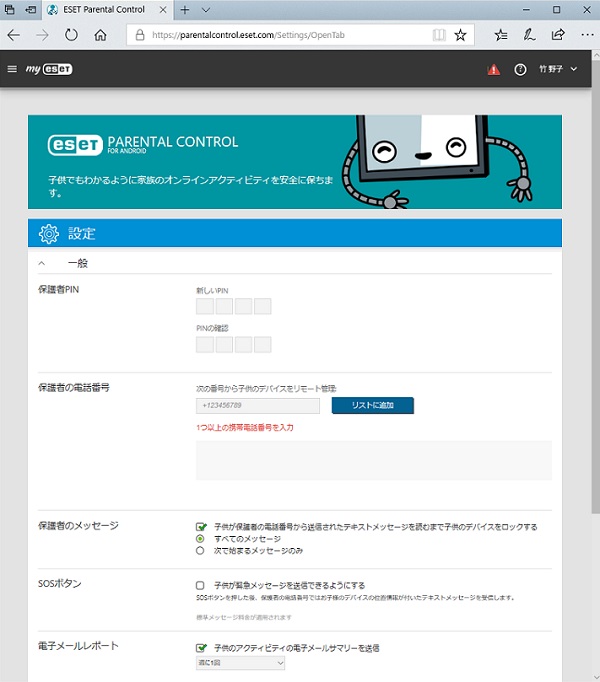The width and height of the screenshot is (600, 682).
Task: Select the ESET Parental Control browser tab
Action: click(107, 10)
